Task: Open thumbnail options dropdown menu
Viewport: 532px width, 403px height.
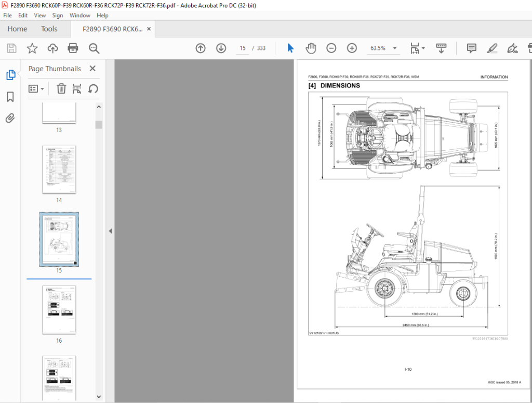Action: pyautogui.click(x=37, y=89)
